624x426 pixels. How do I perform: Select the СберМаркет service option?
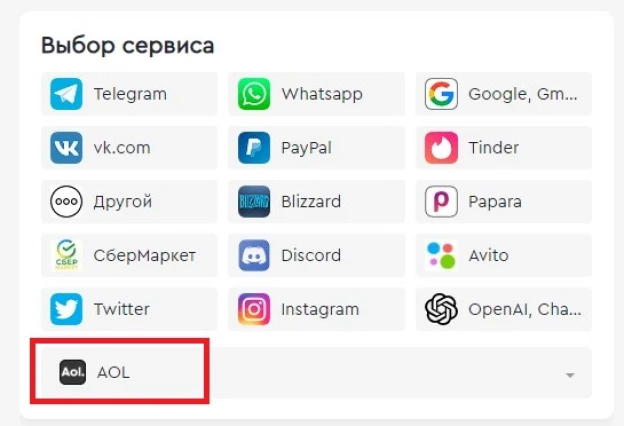(x=129, y=255)
